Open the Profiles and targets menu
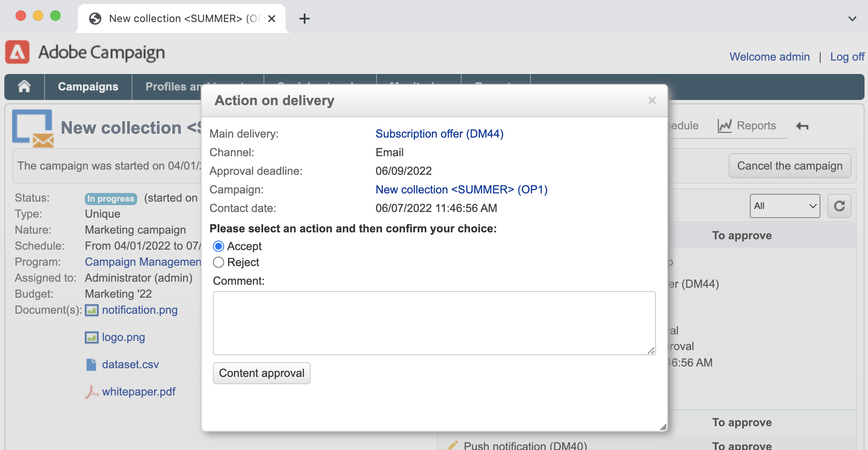Image resolution: width=868 pixels, height=450 pixels. click(x=173, y=87)
